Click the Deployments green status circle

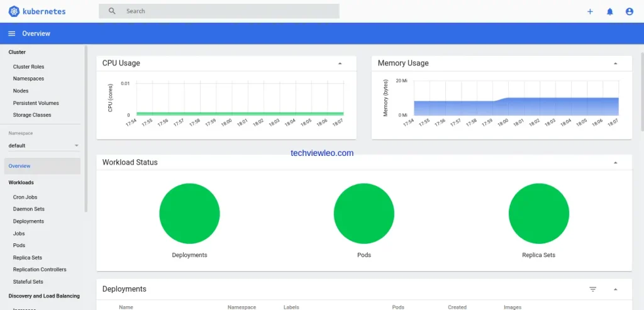(x=189, y=214)
